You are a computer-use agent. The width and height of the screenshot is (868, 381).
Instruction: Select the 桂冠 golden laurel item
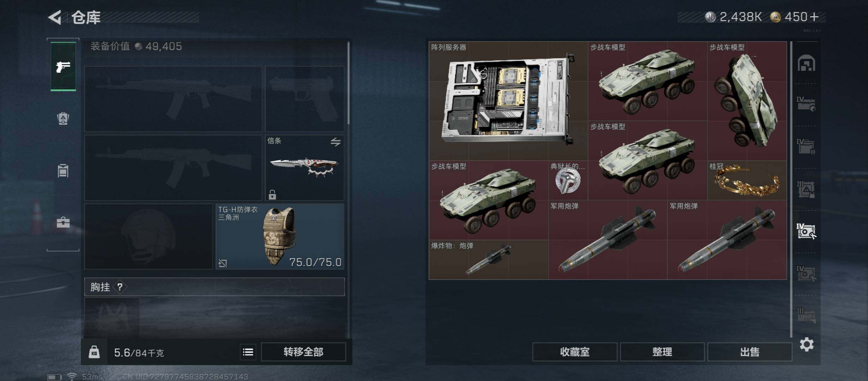pos(747,180)
